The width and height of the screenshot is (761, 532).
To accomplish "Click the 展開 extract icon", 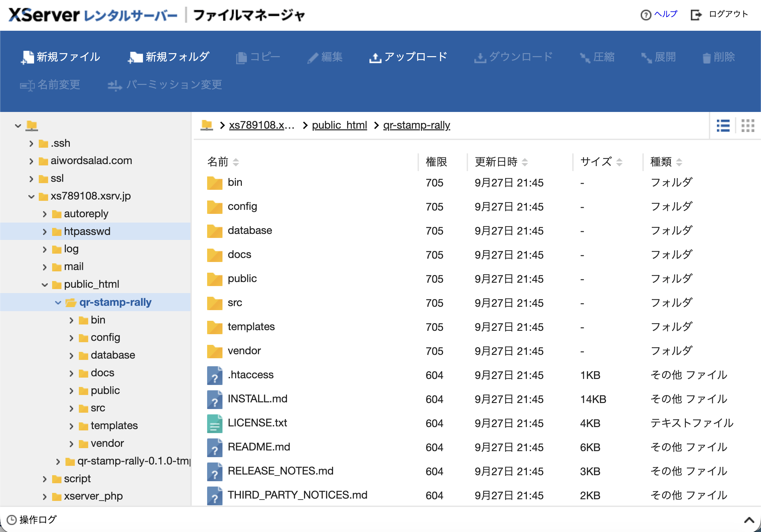I will click(x=646, y=58).
